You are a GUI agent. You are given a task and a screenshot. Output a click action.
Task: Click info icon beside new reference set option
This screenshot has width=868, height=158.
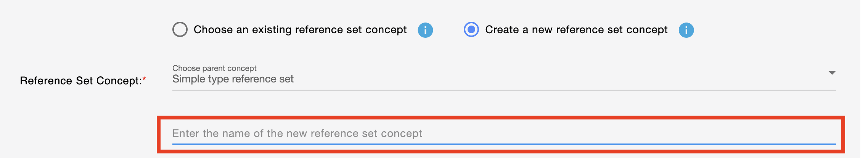686,30
